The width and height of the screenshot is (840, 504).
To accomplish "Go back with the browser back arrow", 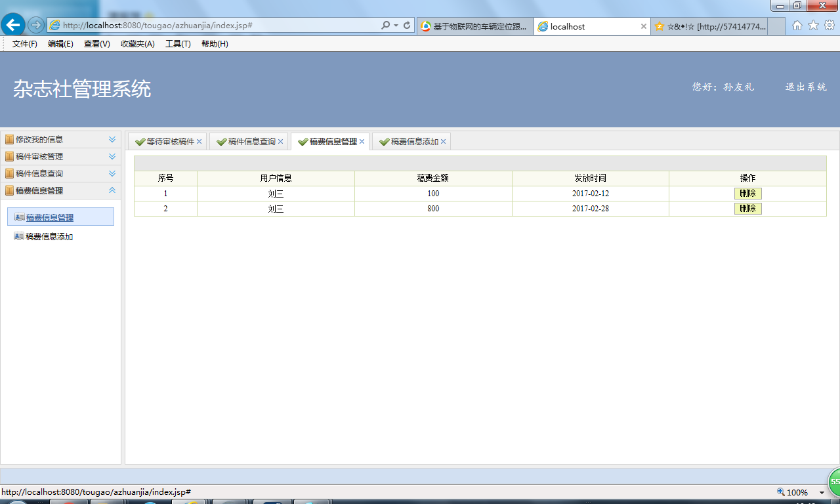I will (13, 25).
